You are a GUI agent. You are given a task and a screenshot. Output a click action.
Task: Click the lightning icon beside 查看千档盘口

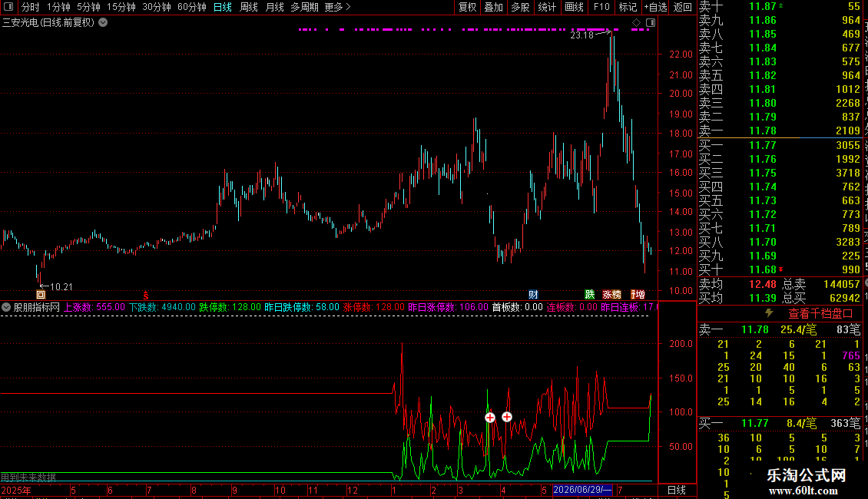coord(769,313)
